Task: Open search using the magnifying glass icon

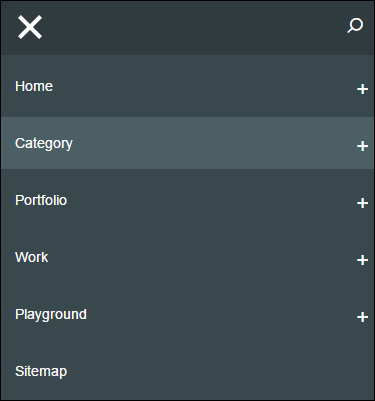Action: click(x=355, y=26)
